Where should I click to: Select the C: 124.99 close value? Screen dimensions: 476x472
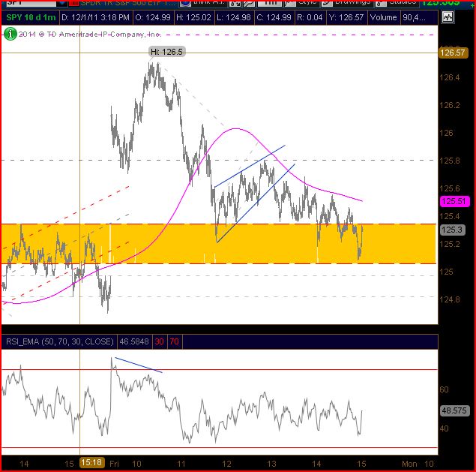click(274, 17)
